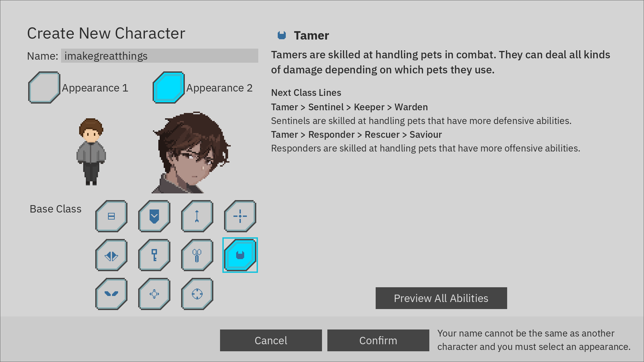Viewport: 644px width, 362px height.
Task: Open the Cancel creation dialog
Action: (x=271, y=340)
